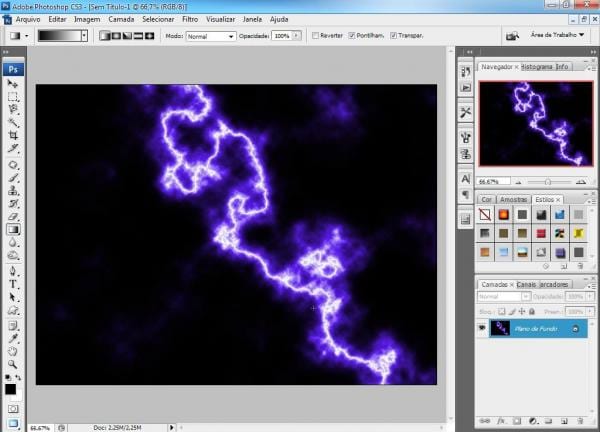Open the Arquivo menu
Image resolution: width=600 pixels, height=432 pixels.
[28, 20]
